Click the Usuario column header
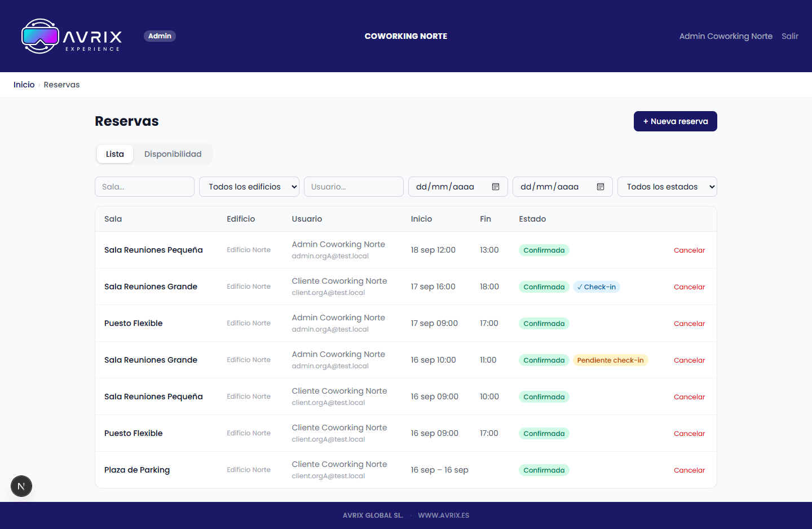812x529 pixels. [307, 219]
